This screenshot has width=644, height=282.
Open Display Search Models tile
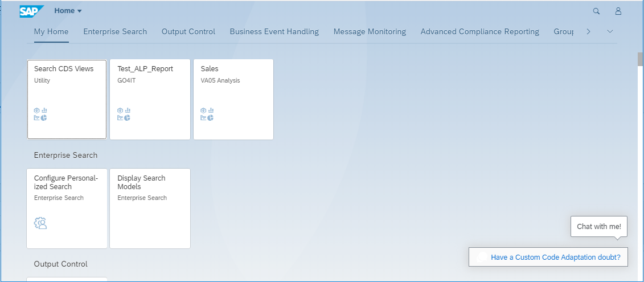pos(150,209)
